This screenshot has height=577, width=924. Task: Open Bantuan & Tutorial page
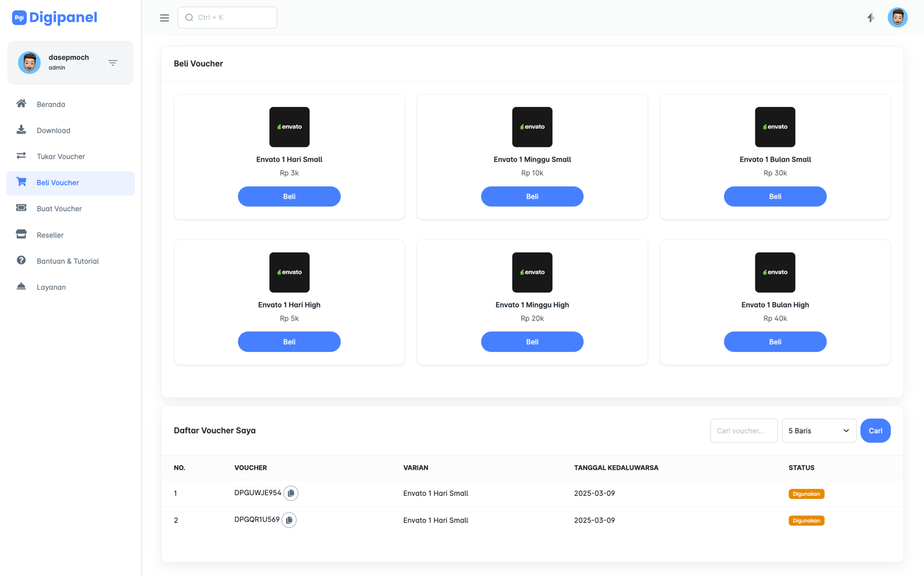pyautogui.click(x=70, y=261)
